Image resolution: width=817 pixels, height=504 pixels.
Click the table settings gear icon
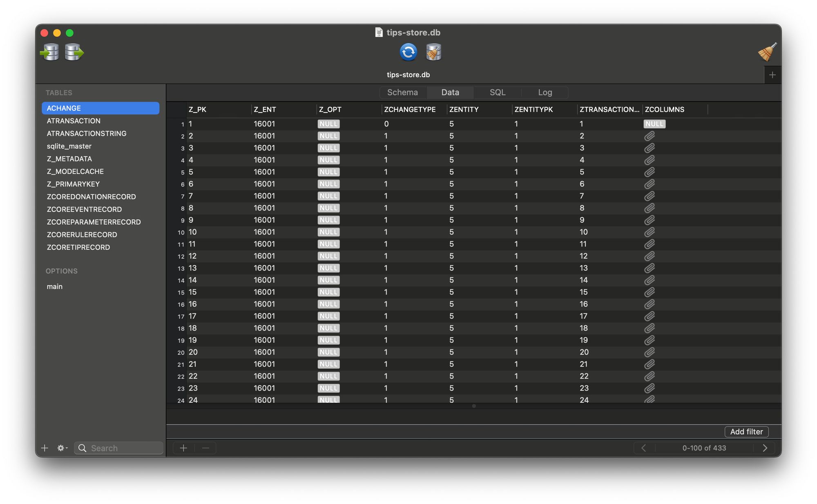coord(61,448)
